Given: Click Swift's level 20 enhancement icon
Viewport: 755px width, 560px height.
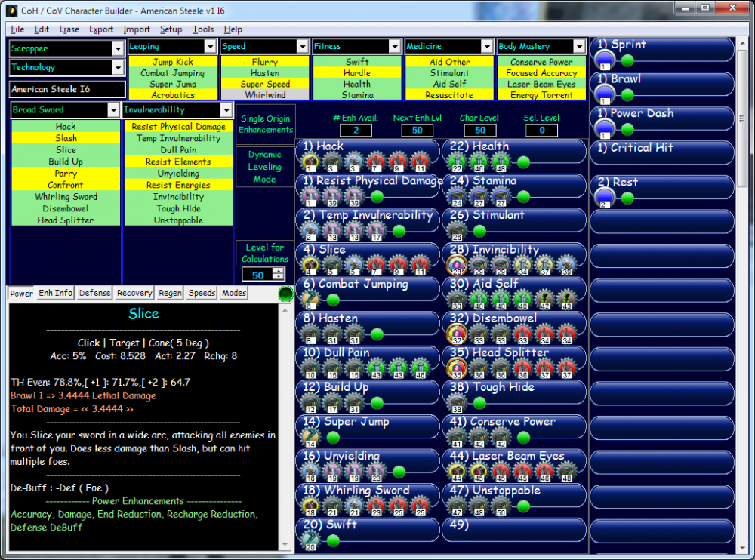Looking at the screenshot, I should (310, 540).
